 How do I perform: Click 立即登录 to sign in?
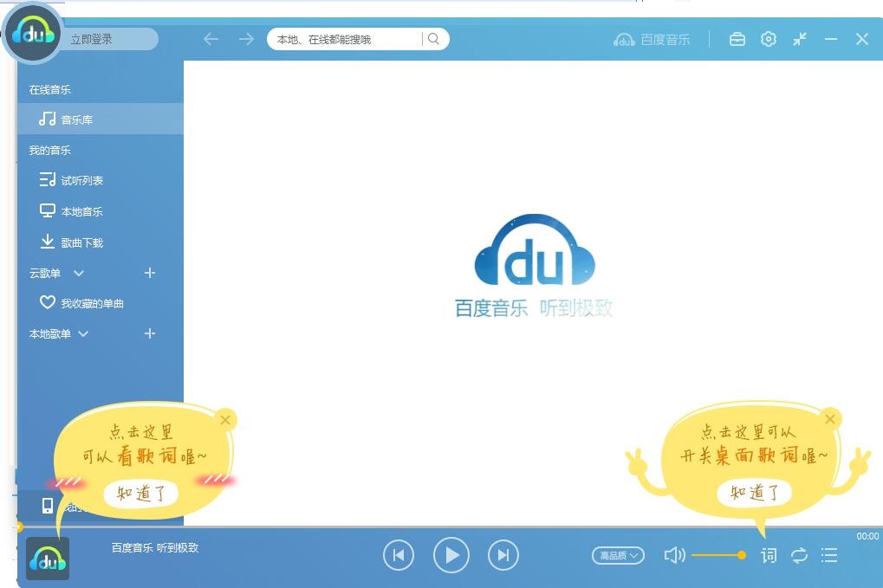pyautogui.click(x=92, y=39)
